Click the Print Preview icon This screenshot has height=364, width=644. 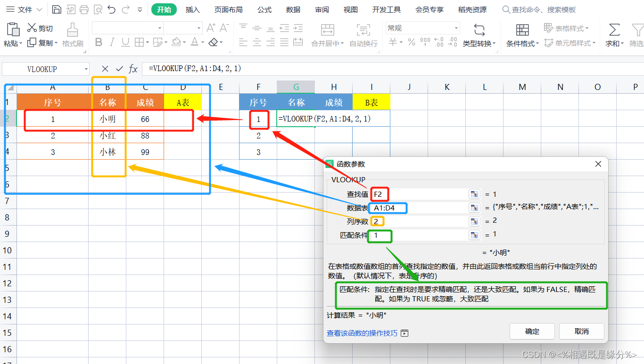98,9
